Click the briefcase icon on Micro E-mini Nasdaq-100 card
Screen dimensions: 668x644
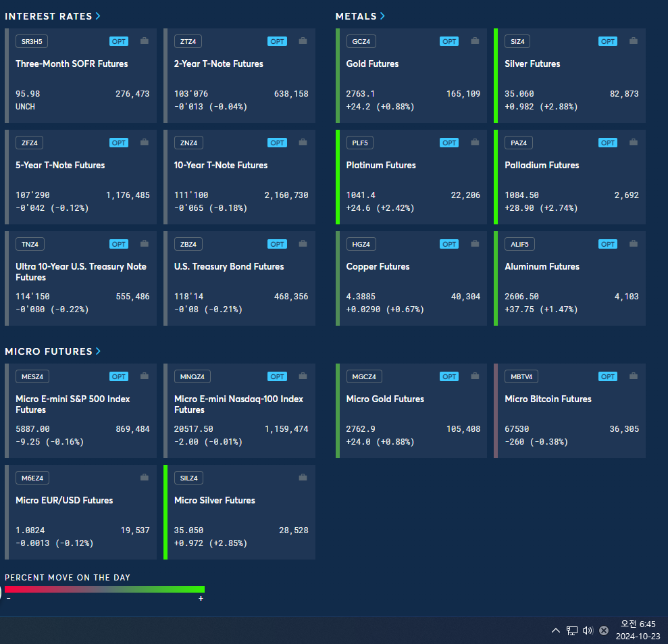tap(303, 376)
